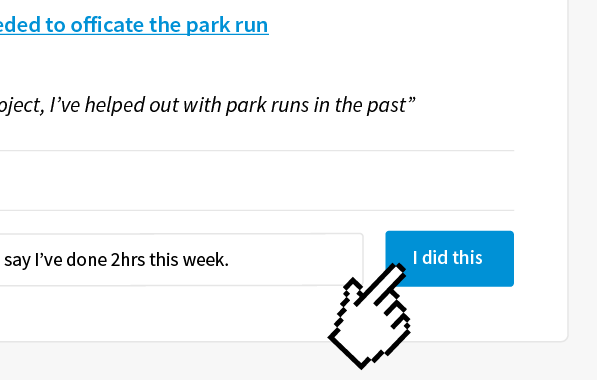This screenshot has width=597, height=380.
Task: Focus the 'done 2hrs this week' input field
Action: coord(181,259)
